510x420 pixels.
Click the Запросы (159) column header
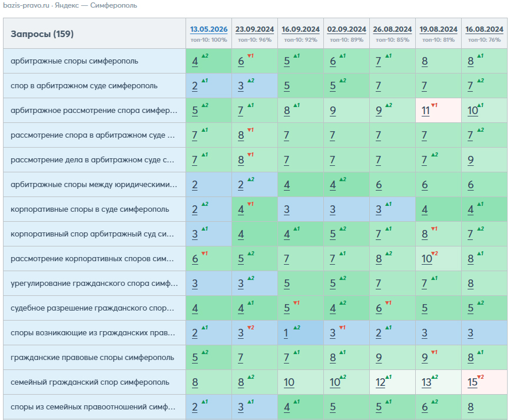pyautogui.click(x=42, y=34)
